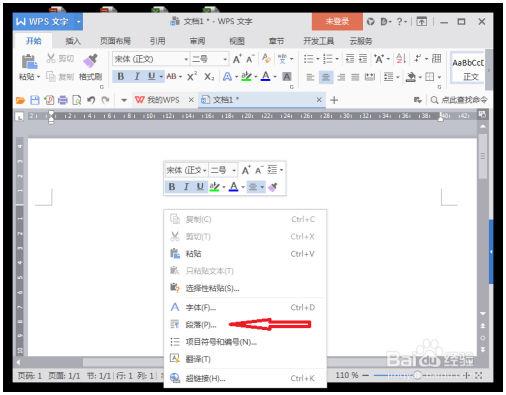Switch to the 插入 ribbon tab
Image resolution: width=506 pixels, height=395 pixels.
coord(73,41)
